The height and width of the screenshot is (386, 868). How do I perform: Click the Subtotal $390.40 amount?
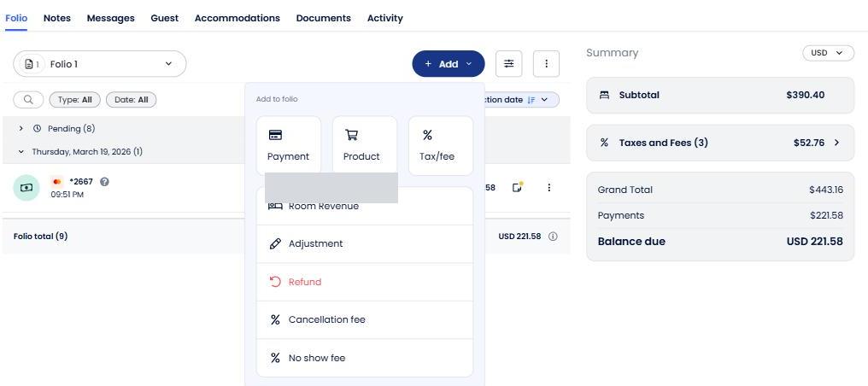click(805, 95)
